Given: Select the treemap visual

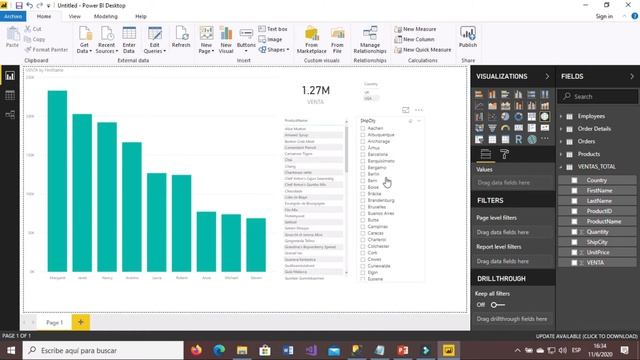Looking at the screenshot, I should [x=531, y=117].
